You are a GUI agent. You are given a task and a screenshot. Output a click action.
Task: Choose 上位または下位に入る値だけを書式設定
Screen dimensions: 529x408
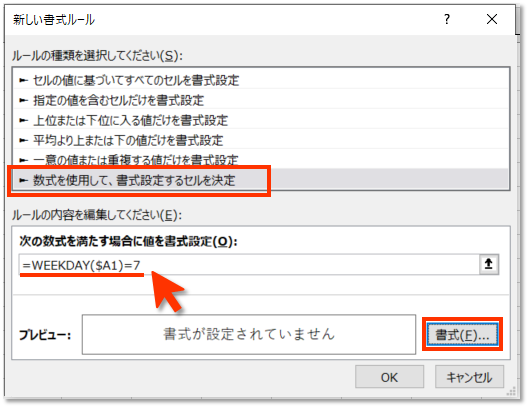tap(261, 120)
